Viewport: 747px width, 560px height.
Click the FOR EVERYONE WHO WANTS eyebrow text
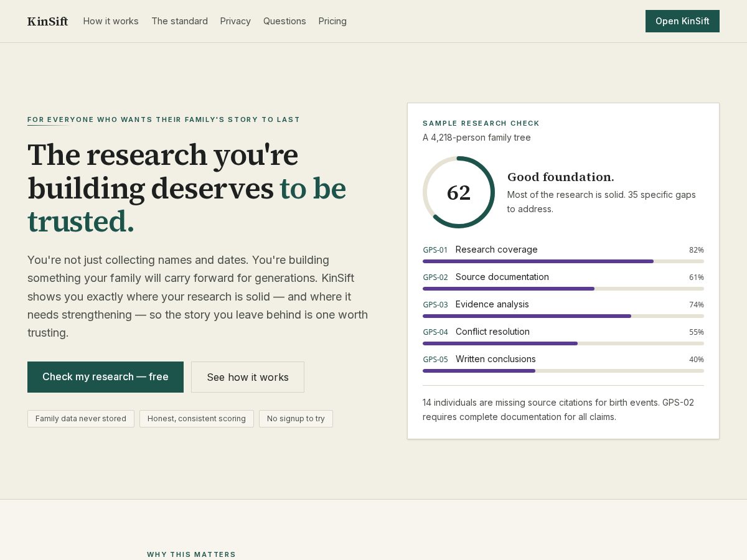[x=164, y=119]
